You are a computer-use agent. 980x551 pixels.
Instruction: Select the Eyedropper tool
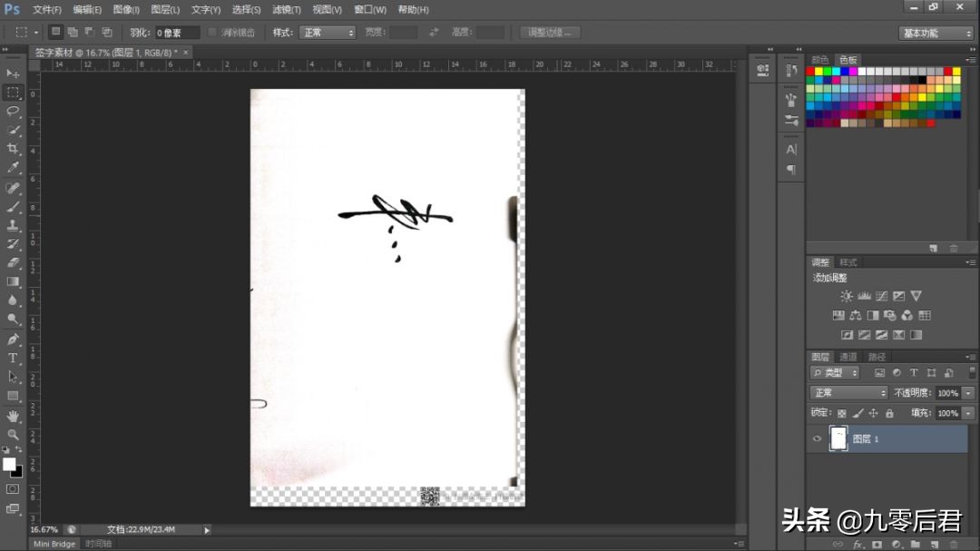[x=13, y=167]
